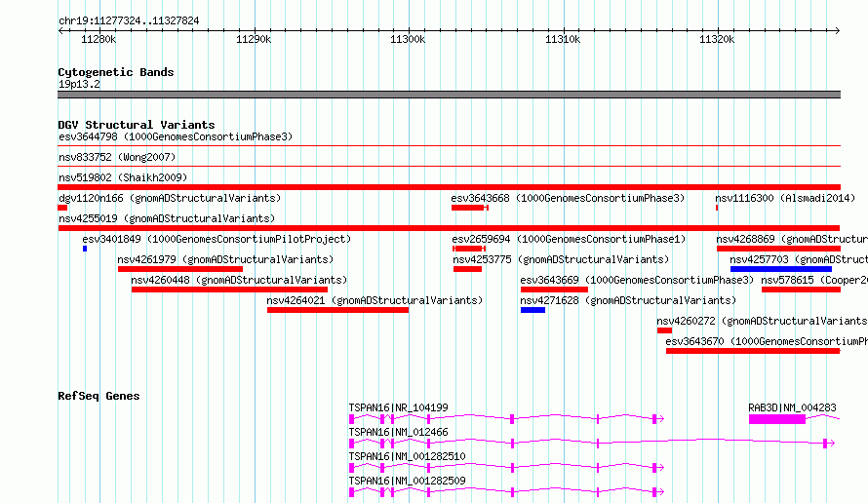Click the blue bar under nsv4257703

tap(780, 269)
